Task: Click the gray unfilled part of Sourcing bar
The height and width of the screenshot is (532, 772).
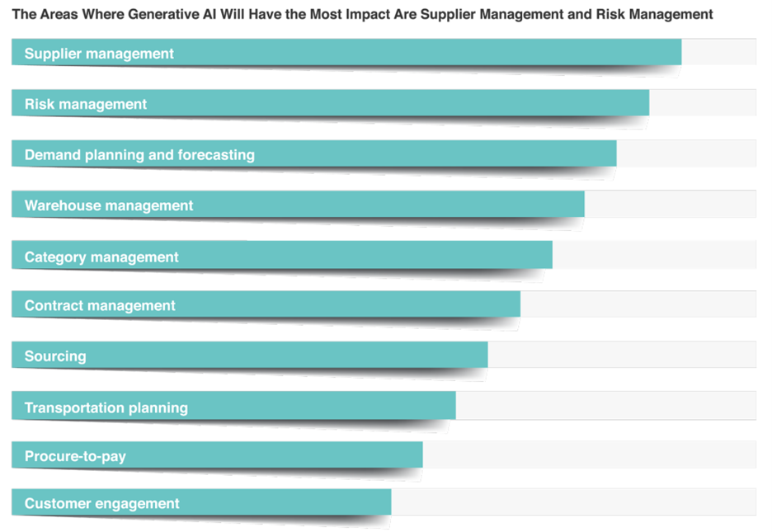Action: coord(622,355)
